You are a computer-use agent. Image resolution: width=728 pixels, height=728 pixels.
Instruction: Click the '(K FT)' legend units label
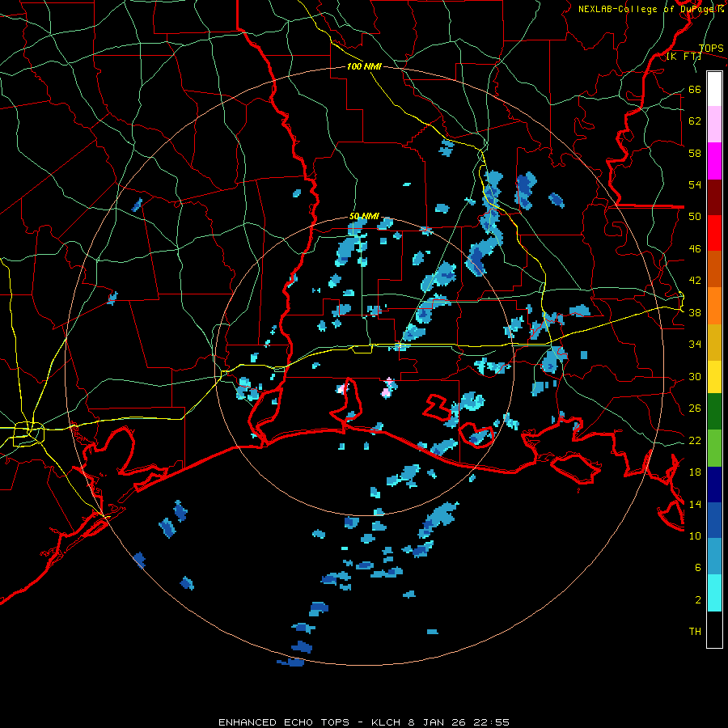(684, 57)
